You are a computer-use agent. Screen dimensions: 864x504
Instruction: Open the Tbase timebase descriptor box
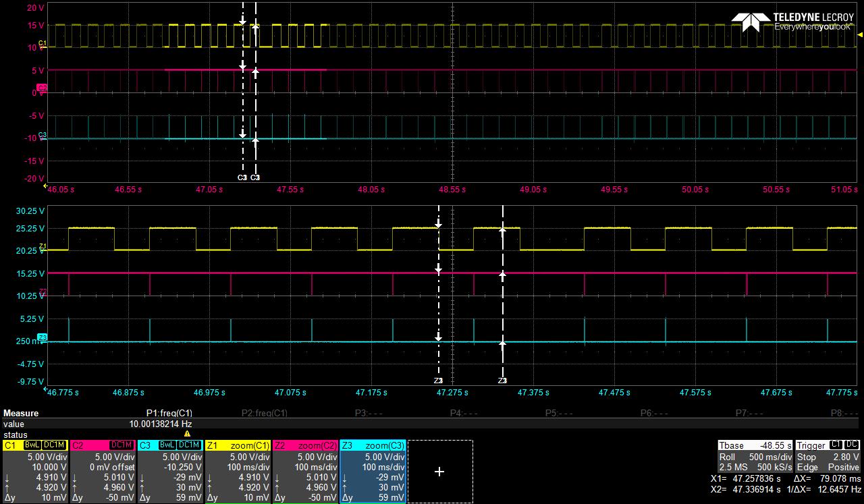pyautogui.click(x=755, y=456)
